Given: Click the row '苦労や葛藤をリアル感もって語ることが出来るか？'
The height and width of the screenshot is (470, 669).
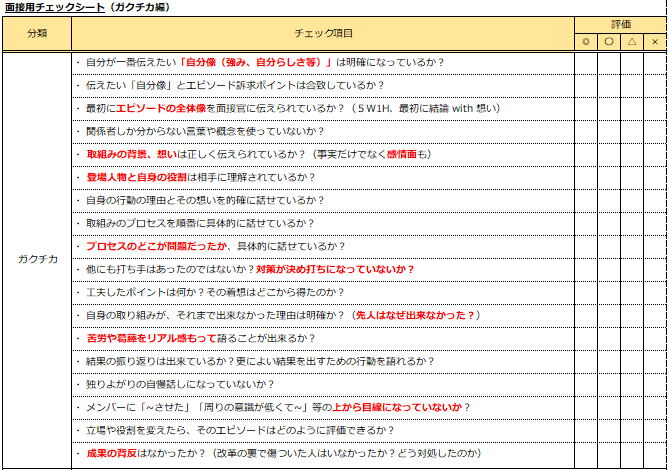Looking at the screenshot, I should coord(323,339).
